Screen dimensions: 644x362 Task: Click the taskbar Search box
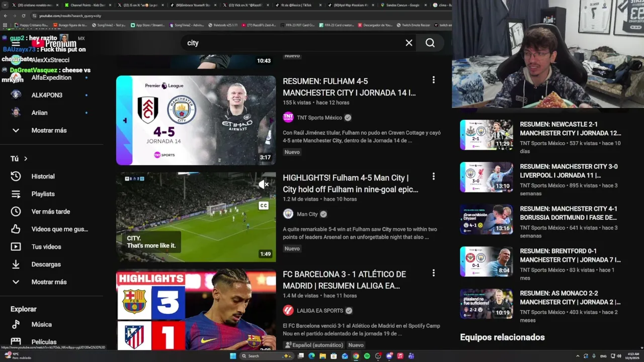point(267,356)
